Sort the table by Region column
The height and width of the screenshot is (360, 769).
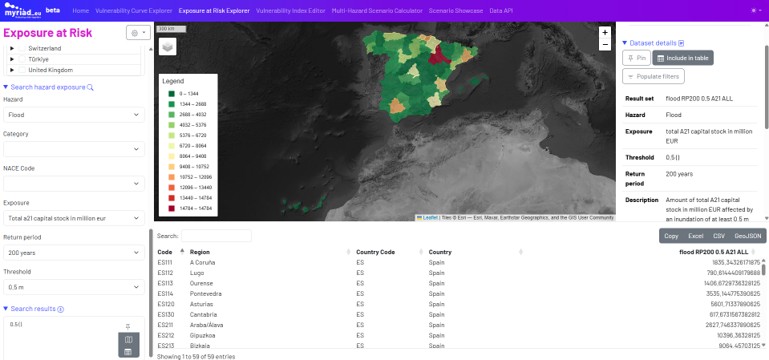click(x=270, y=252)
